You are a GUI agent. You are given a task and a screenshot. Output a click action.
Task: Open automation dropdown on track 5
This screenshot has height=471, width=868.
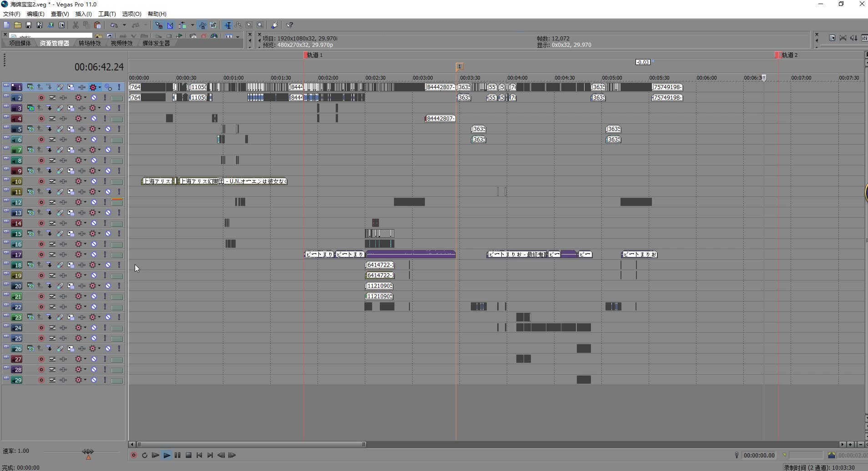point(100,129)
